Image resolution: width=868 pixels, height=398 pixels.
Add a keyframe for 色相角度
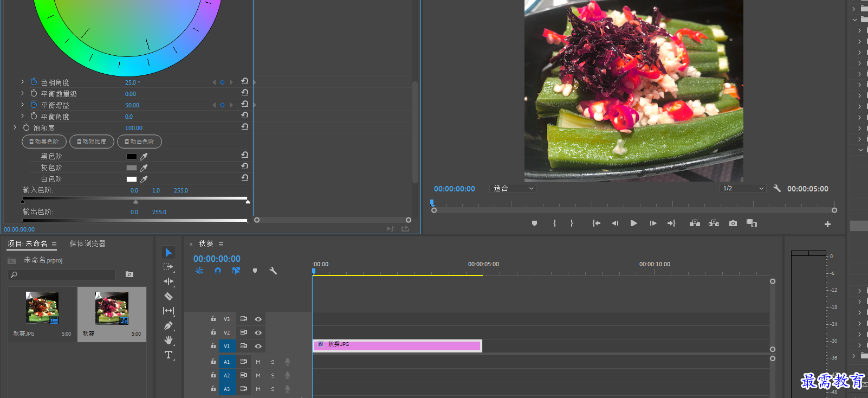(222, 82)
